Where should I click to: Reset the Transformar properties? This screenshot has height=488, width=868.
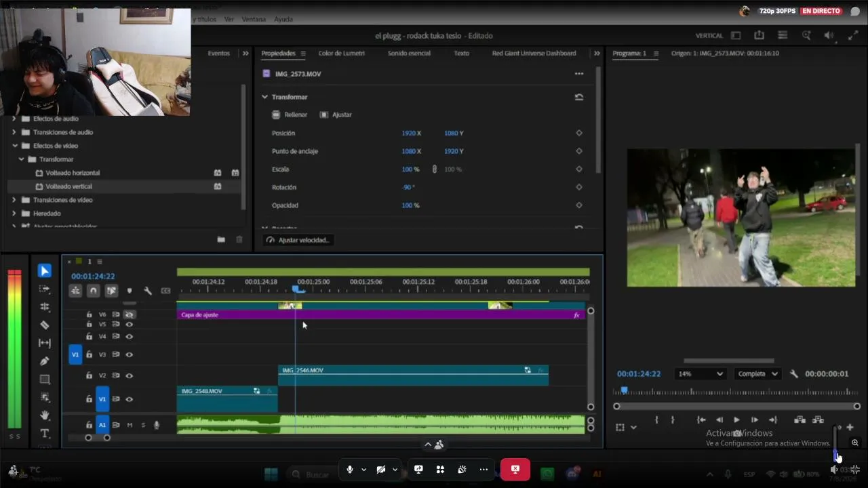[578, 97]
